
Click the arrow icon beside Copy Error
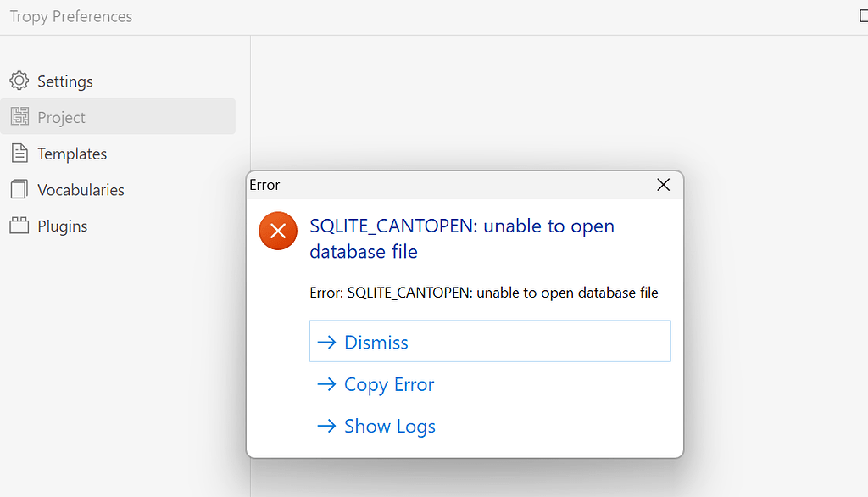point(326,384)
